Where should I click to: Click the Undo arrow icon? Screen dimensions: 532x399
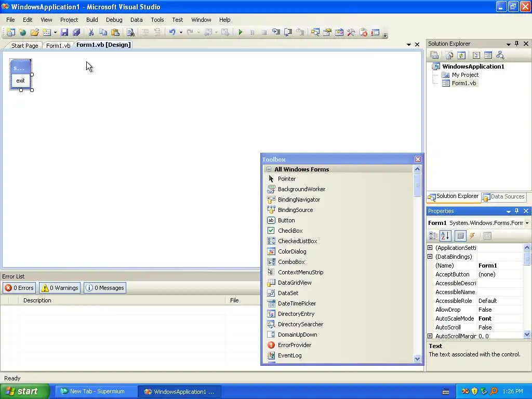(x=172, y=32)
